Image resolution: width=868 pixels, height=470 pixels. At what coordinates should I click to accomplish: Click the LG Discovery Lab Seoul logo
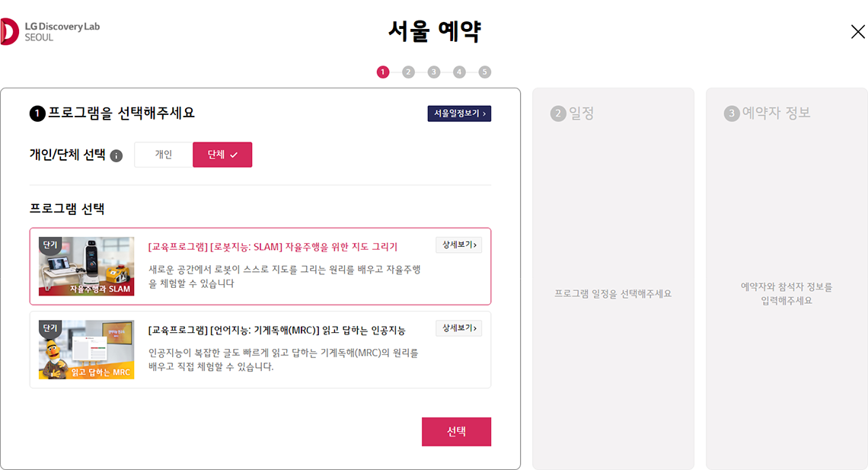click(x=49, y=31)
